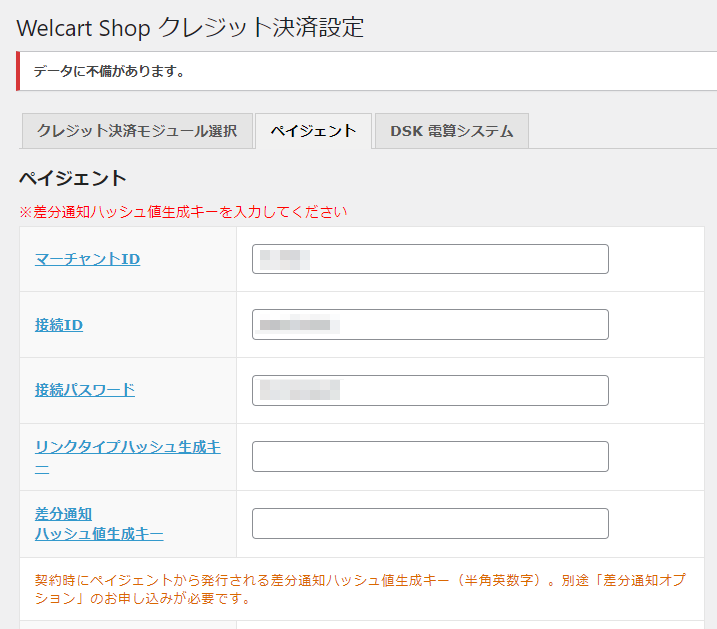Click the リンクタイプハッシュ生成キー link
This screenshot has width=717, height=629.
tap(128, 457)
